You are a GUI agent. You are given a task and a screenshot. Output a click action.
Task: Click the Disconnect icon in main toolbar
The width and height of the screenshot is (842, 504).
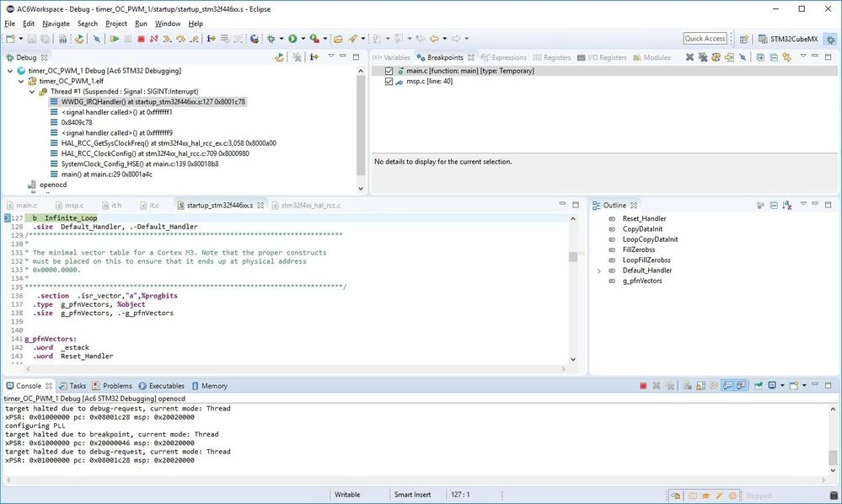(x=154, y=39)
